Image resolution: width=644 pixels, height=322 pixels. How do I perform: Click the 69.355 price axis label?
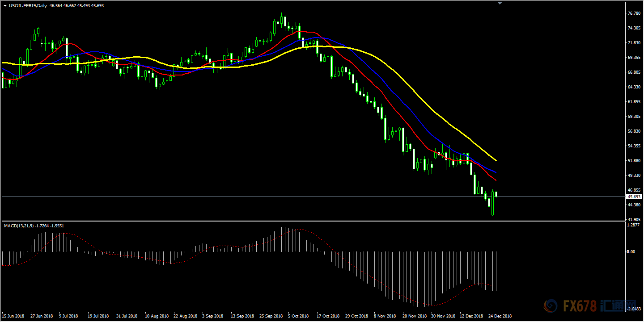coord(634,58)
